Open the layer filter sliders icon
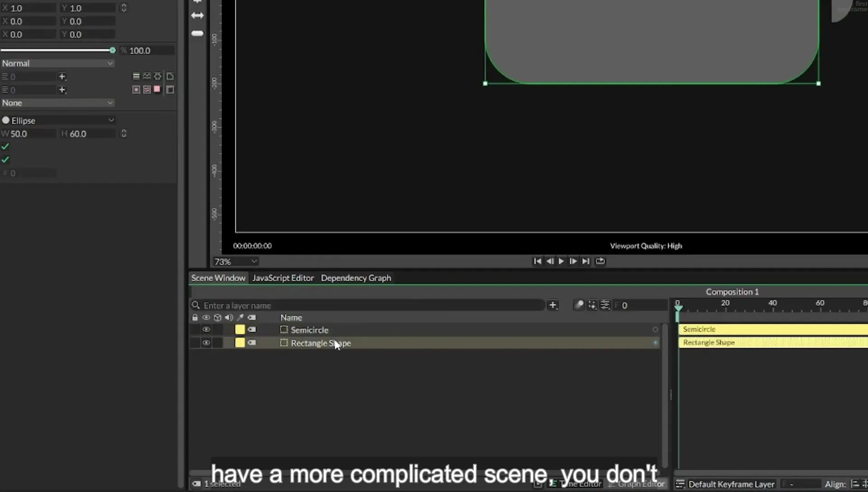This screenshot has width=868, height=492. tap(605, 305)
